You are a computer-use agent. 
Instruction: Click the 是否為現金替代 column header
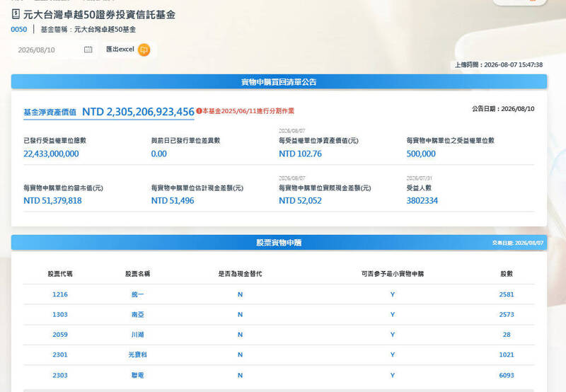click(240, 274)
